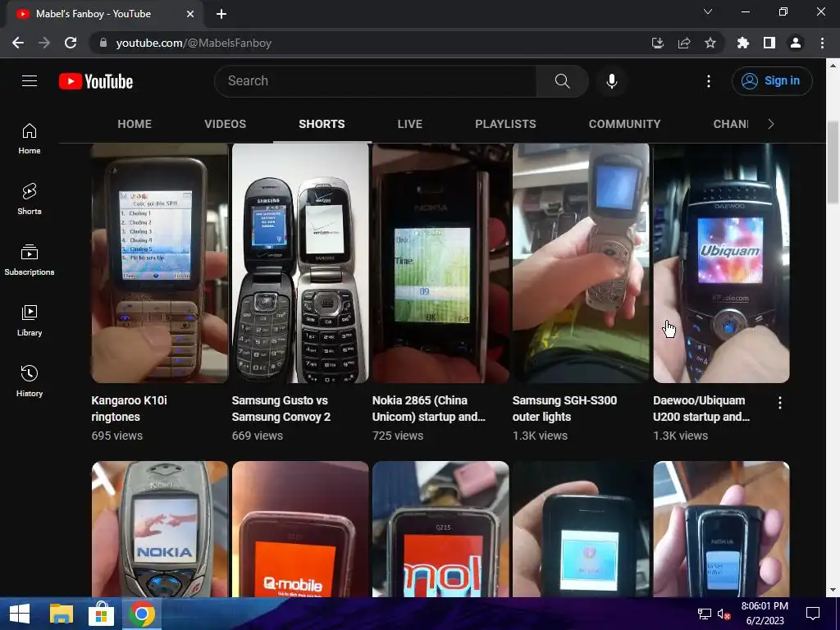
Task: Play the Daewoo Ubiquam short thumbnail
Action: click(x=721, y=263)
